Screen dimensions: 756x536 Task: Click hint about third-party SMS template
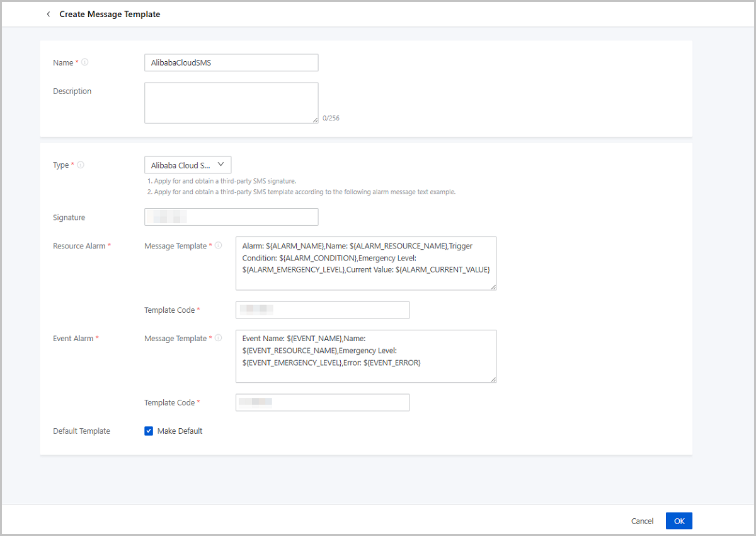[x=301, y=192]
